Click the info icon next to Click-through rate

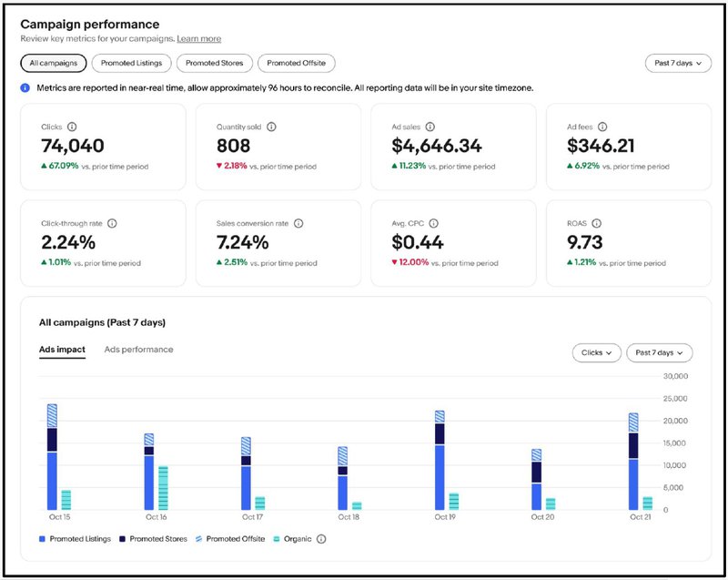point(112,223)
